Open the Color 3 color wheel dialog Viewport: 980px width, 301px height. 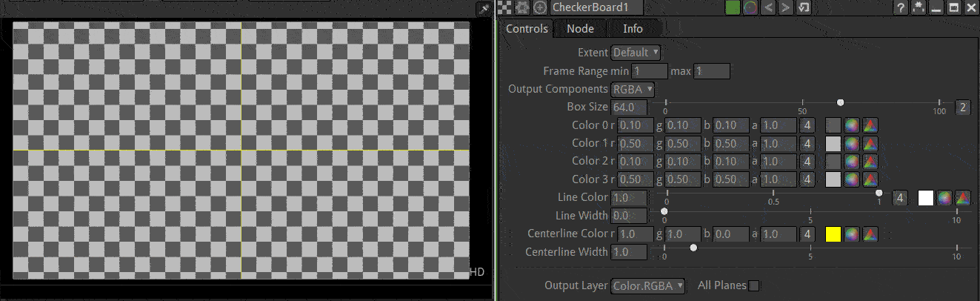point(852,179)
